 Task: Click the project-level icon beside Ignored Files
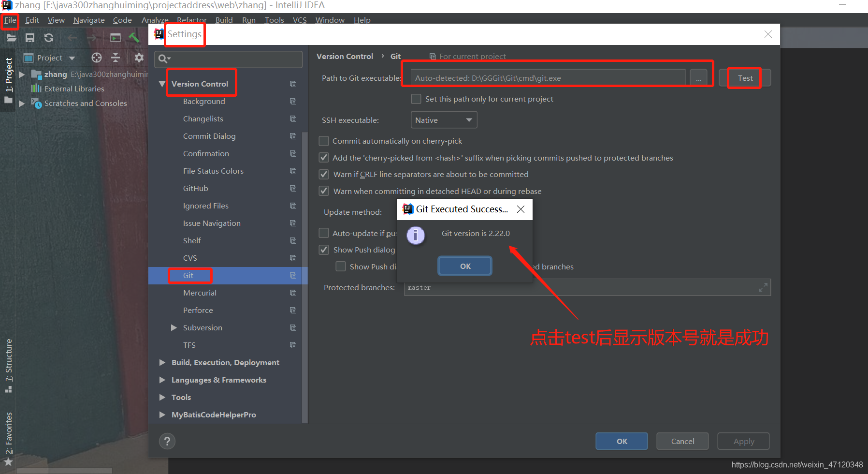click(x=293, y=206)
